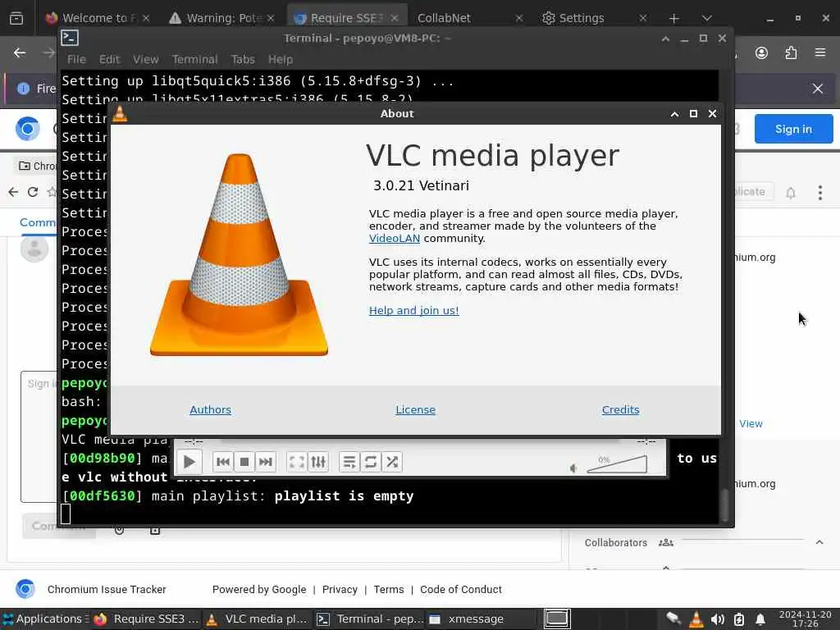Viewport: 840px width, 630px height.
Task: Open Firefox account profile icon
Action: [x=761, y=52]
